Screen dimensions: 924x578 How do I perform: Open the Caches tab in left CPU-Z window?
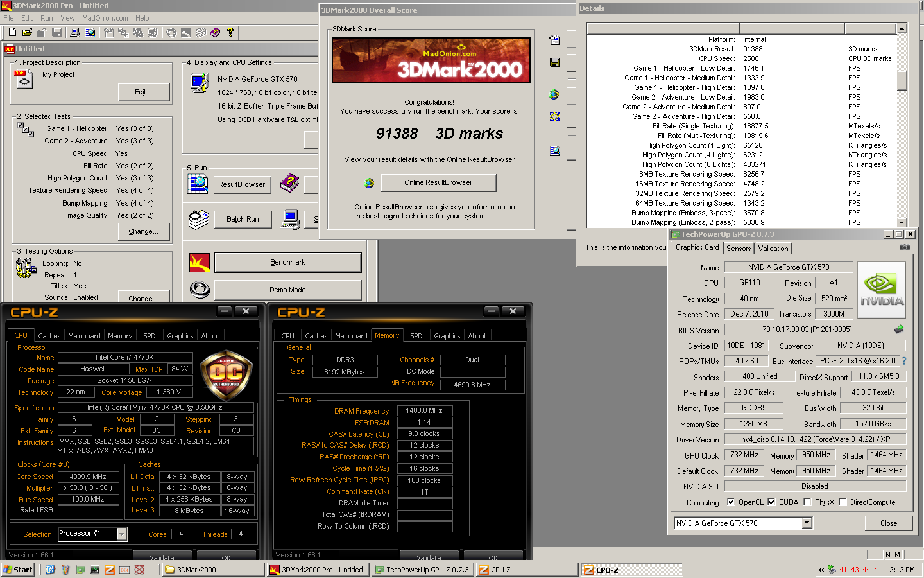[x=49, y=336]
